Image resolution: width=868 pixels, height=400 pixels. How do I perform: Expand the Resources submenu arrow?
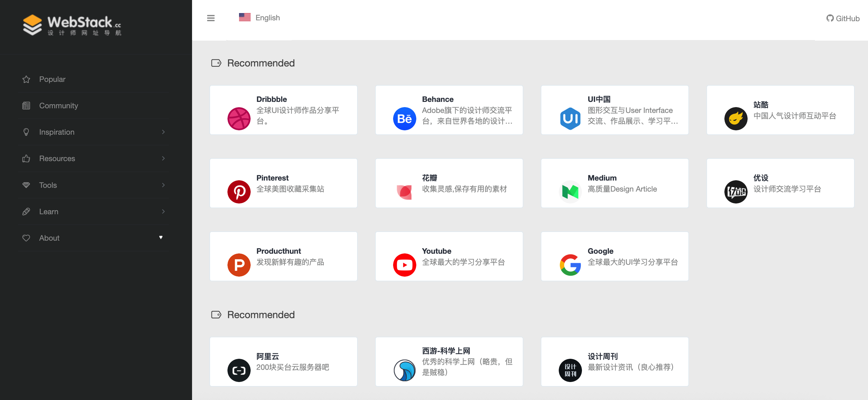[x=163, y=158]
